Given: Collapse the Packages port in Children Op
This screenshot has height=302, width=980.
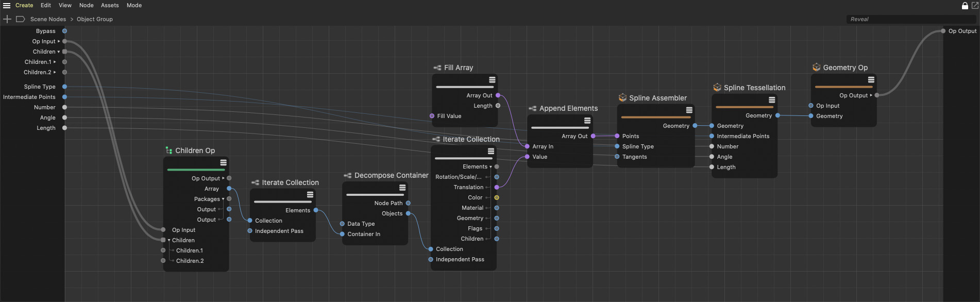Looking at the screenshot, I should 223,199.
